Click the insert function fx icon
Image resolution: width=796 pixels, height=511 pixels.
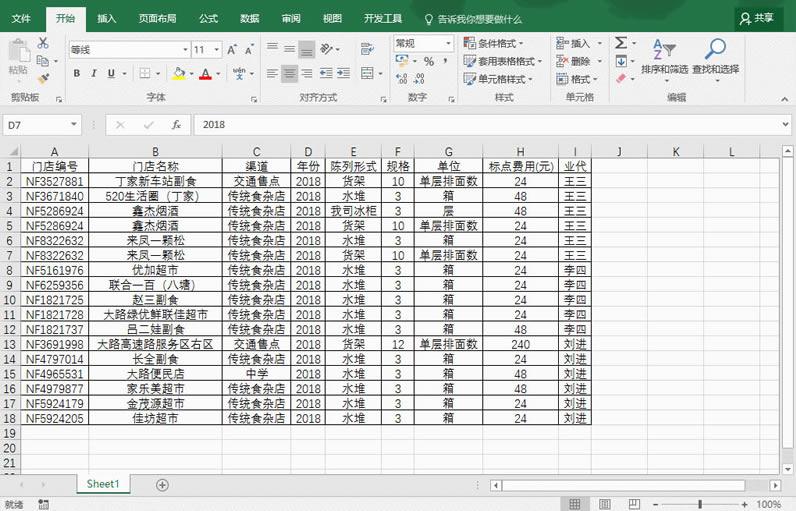point(176,125)
